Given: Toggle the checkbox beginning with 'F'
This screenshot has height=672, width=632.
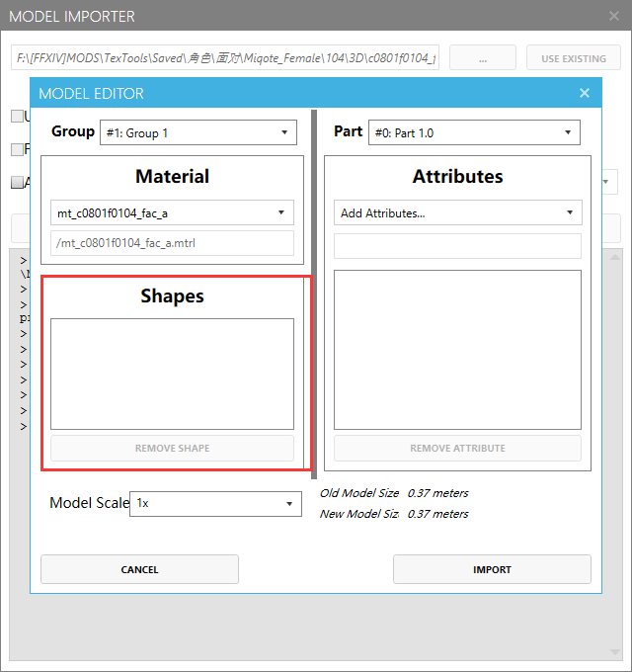Looking at the screenshot, I should [x=17, y=149].
